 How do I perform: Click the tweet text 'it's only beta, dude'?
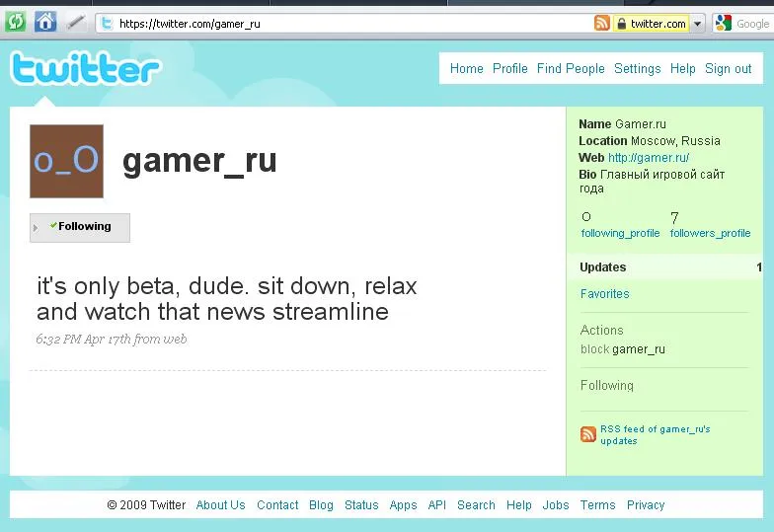pyautogui.click(x=227, y=298)
